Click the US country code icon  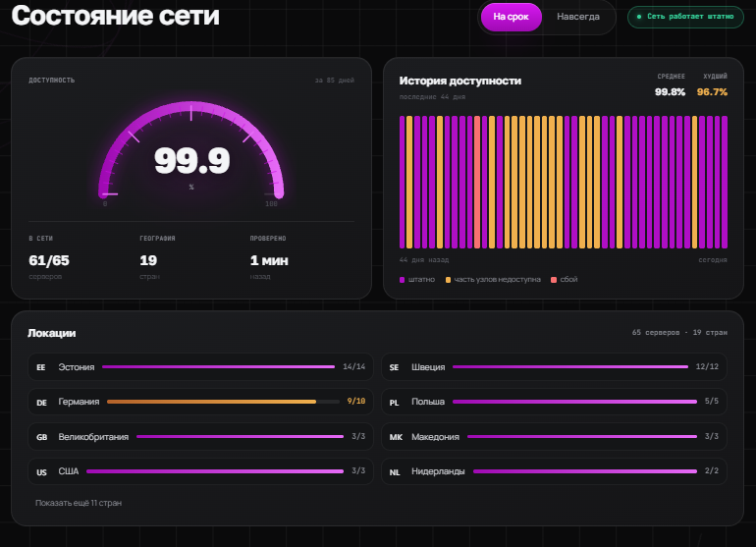click(42, 472)
